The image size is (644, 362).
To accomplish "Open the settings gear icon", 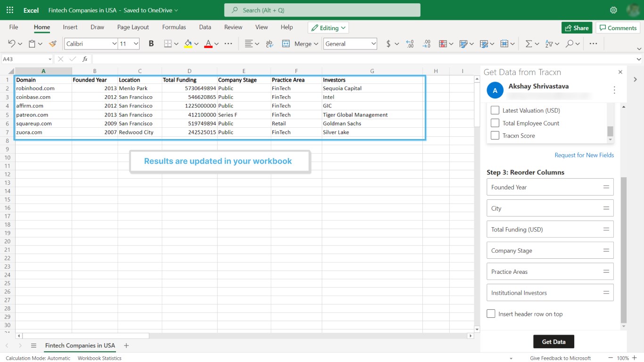I will click(613, 10).
